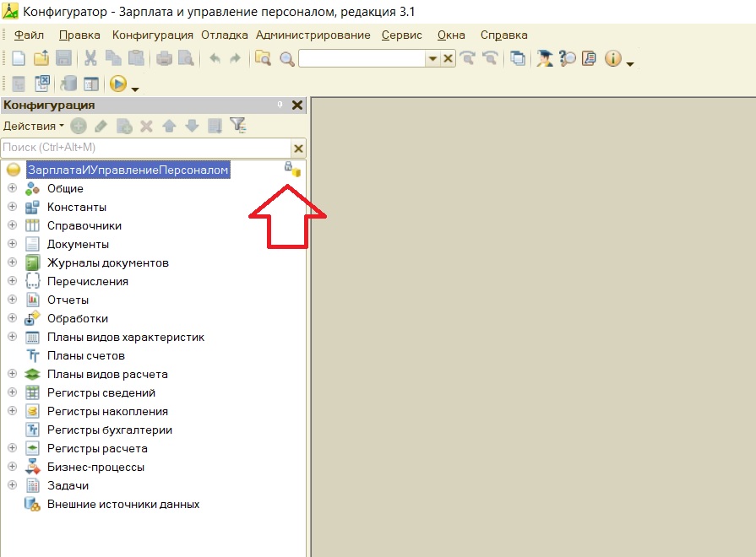Expand the Общие tree node
The height and width of the screenshot is (557, 756).
tap(12, 188)
